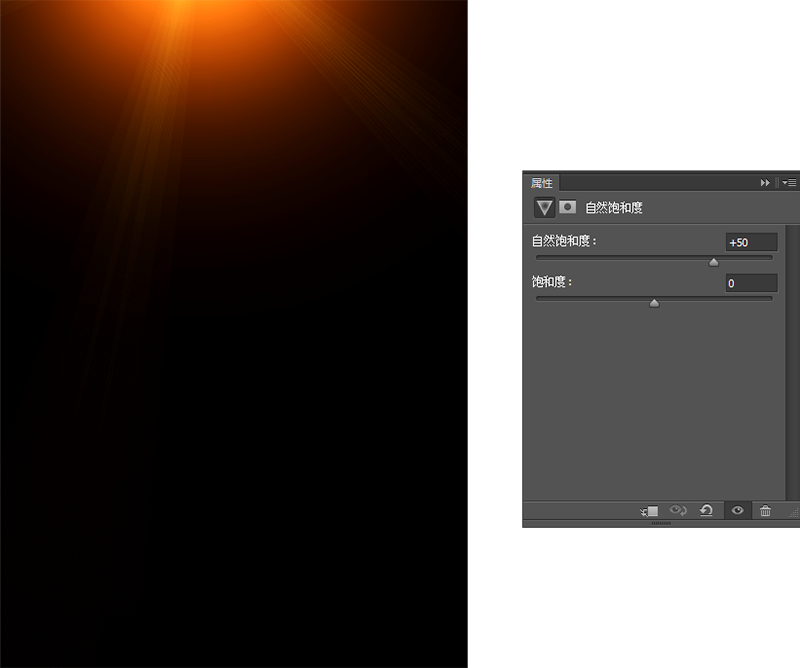Reset adjustment to defaults icon
The width and height of the screenshot is (800, 668).
point(706,510)
